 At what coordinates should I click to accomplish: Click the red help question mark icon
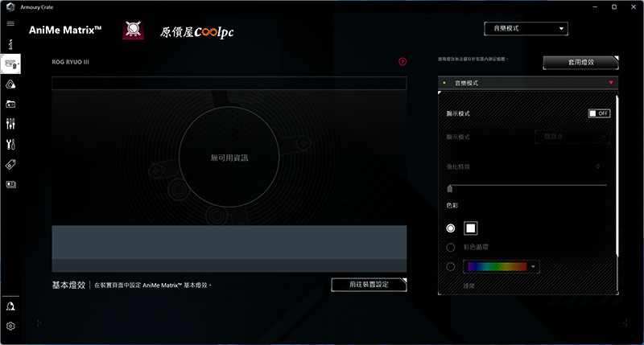[402, 62]
